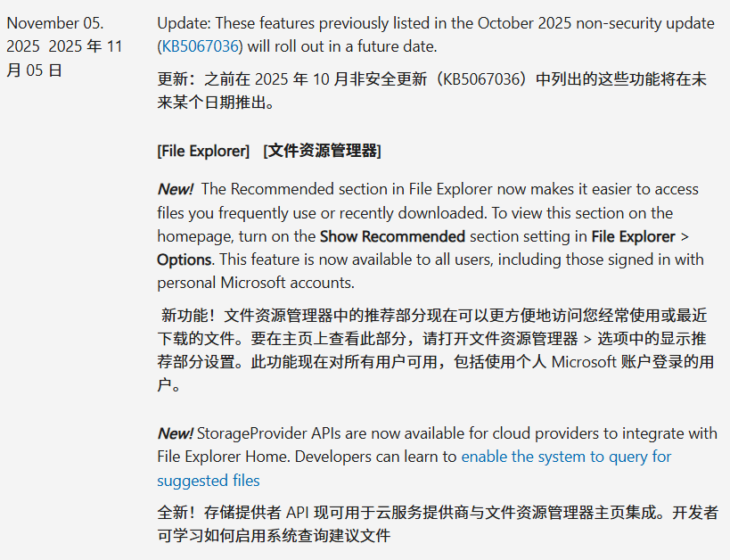730x560 pixels.
Task: Click the 'File Explorer Home' text
Action: [222, 457]
